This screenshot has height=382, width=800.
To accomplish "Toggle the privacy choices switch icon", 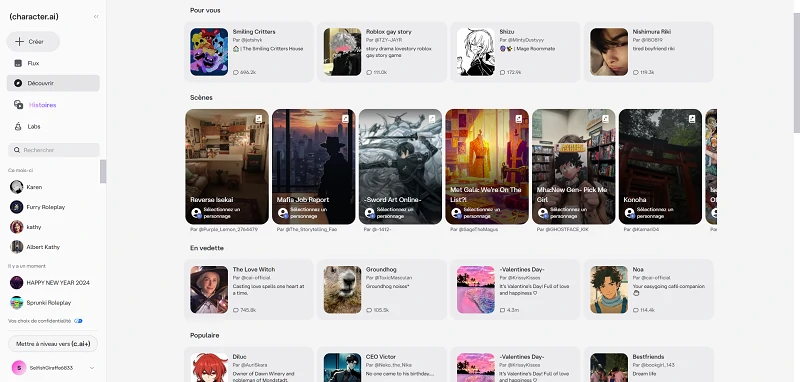I will pyautogui.click(x=78, y=321).
